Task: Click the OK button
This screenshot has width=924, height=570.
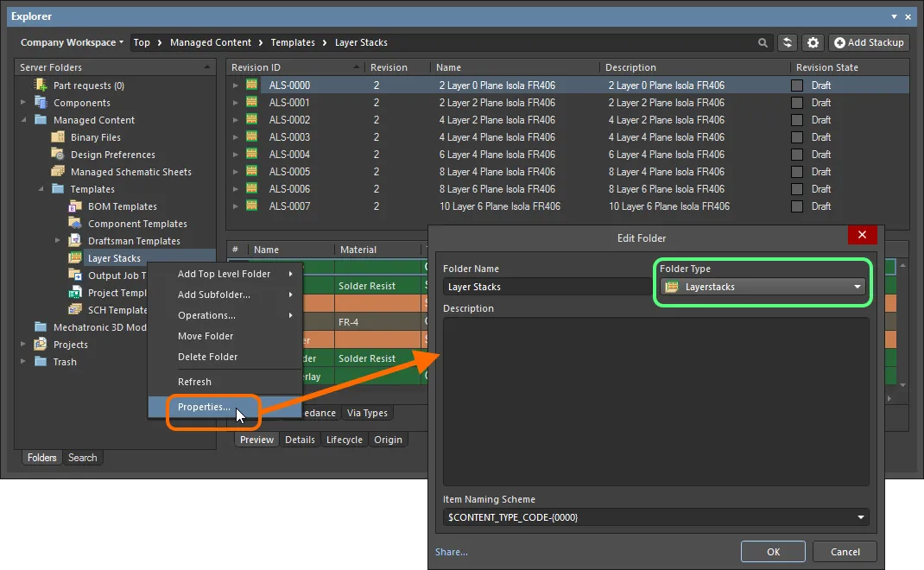Action: (773, 552)
